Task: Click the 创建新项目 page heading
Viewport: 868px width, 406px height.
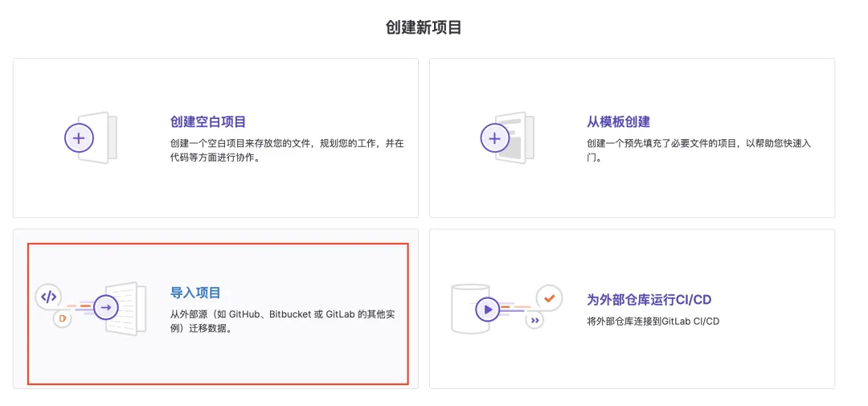Action: pos(424,27)
